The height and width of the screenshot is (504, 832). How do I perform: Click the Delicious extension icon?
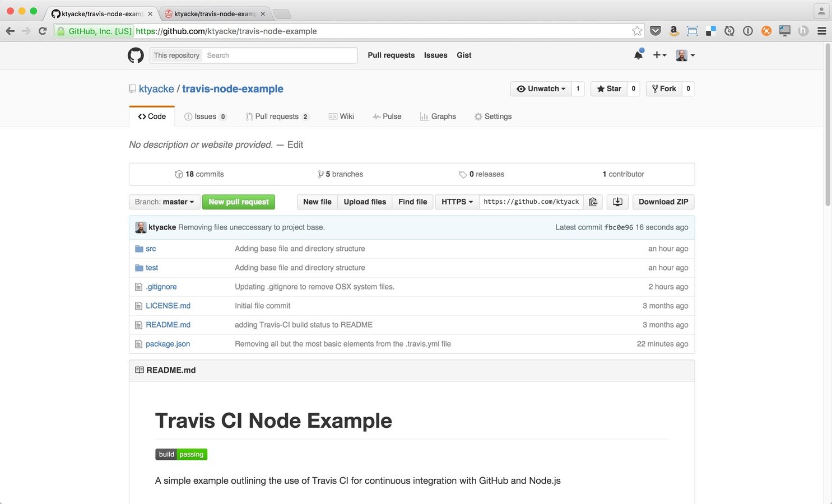coord(711,31)
